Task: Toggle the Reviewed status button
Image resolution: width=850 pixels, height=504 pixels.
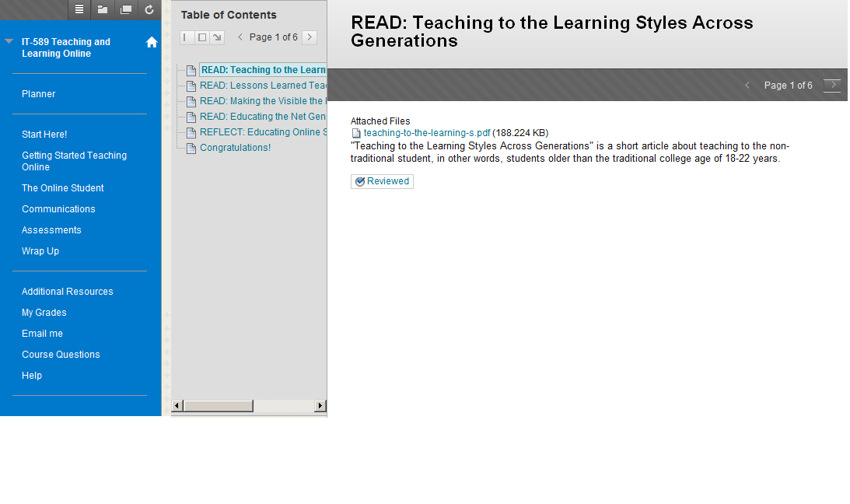Action: coord(382,181)
